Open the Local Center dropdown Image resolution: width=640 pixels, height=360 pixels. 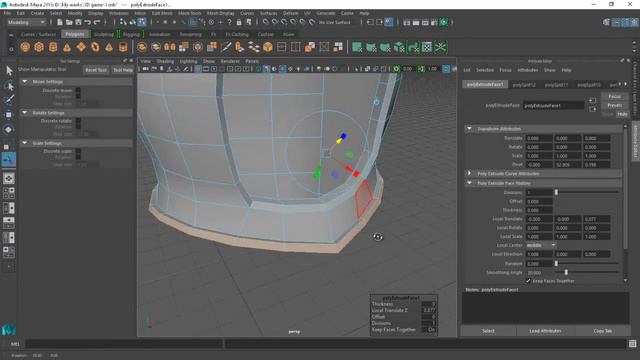pyautogui.click(x=540, y=245)
